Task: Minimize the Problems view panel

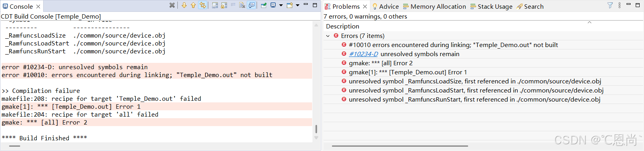Action: click(629, 4)
